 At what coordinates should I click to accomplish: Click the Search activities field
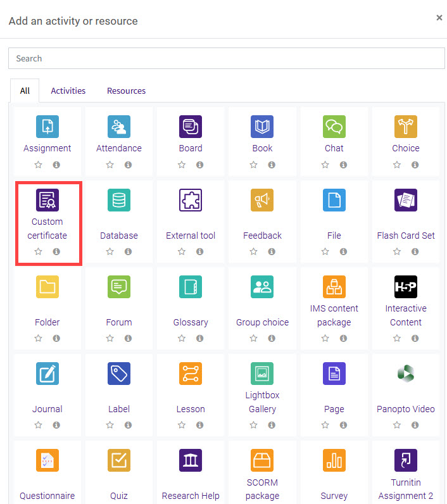point(227,58)
